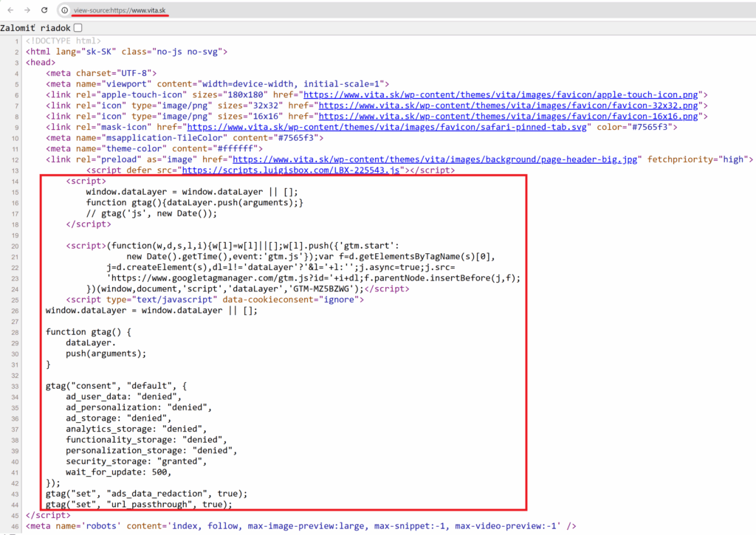Open the favicon-32x32.png link
Image resolution: width=756 pixels, height=535 pixels.
[508, 106]
